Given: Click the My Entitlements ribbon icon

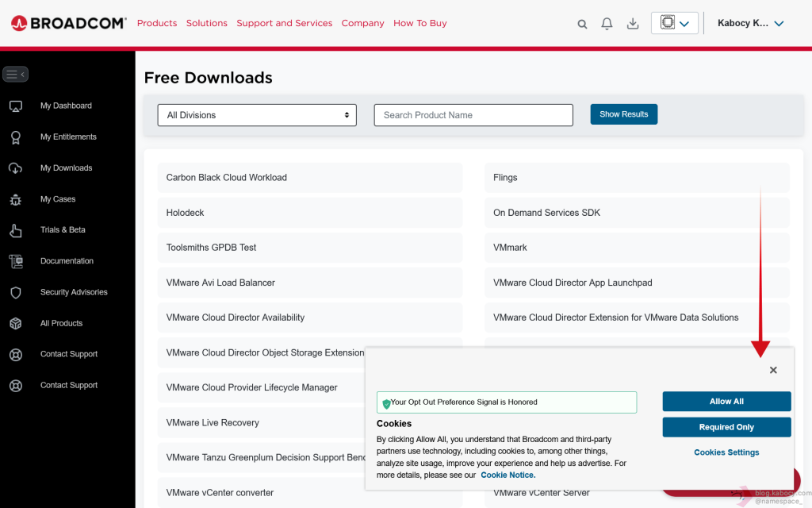Looking at the screenshot, I should tap(15, 137).
